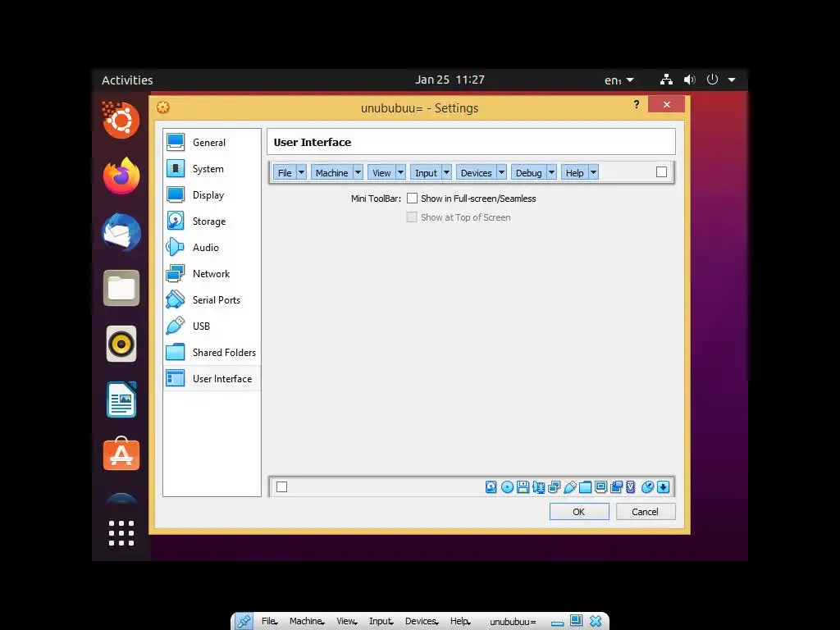This screenshot has width=840, height=630.
Task: Select the Shared Folders settings category
Action: (212, 353)
